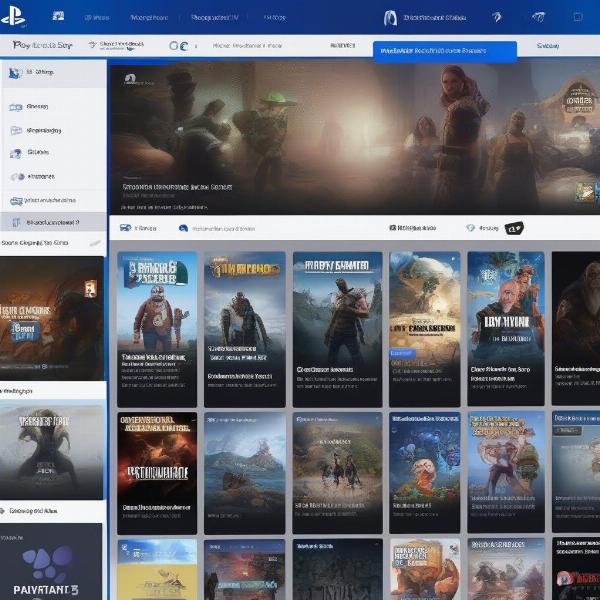Open the hero banner artwork
Viewport: 600px width, 600px height.
click(x=354, y=138)
